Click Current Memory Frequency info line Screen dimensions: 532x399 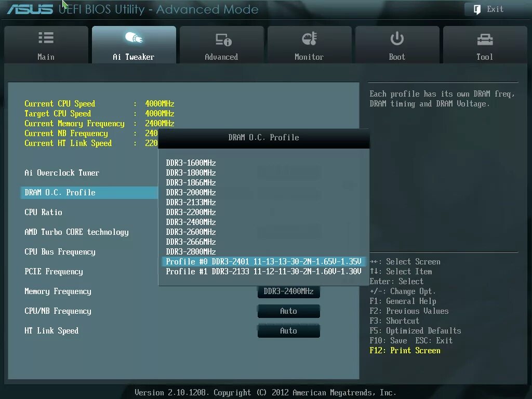point(99,123)
